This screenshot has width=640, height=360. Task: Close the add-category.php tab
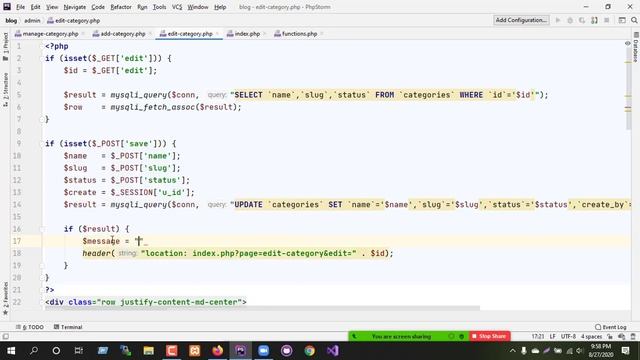(150, 34)
